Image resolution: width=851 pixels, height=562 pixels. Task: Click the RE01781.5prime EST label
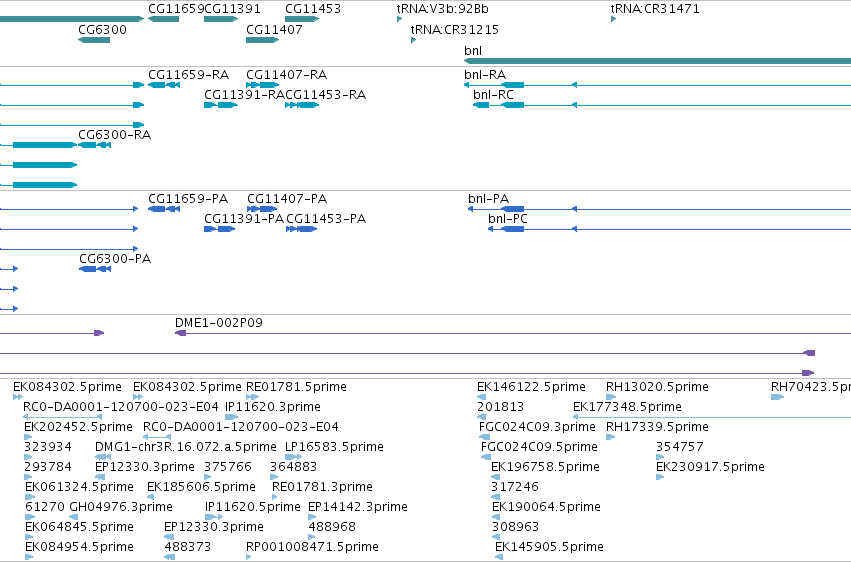click(x=296, y=387)
